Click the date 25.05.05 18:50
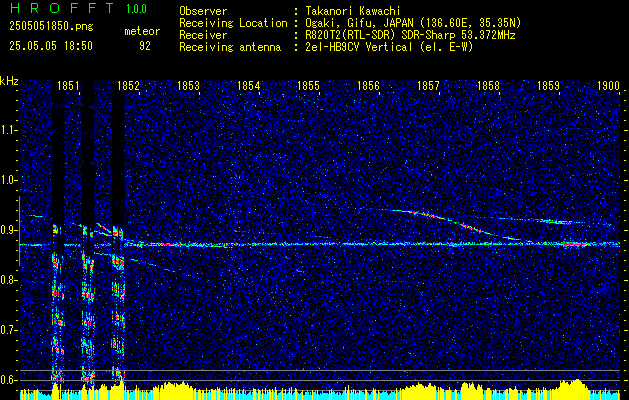 coord(51,46)
